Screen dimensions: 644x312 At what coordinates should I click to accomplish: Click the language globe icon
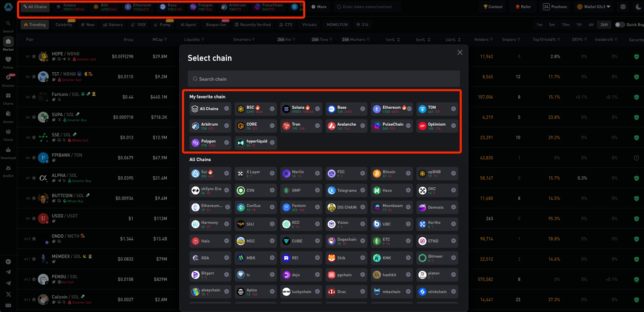tap(623, 7)
